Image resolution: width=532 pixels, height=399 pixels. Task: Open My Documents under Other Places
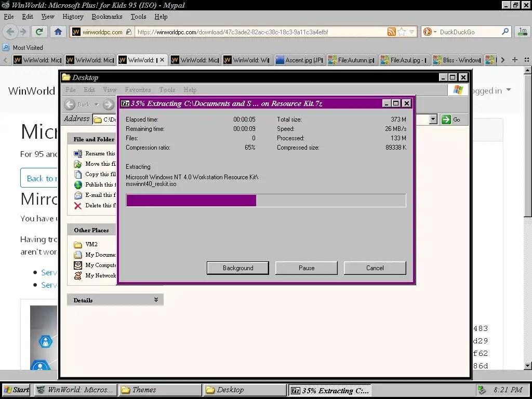[95, 255]
